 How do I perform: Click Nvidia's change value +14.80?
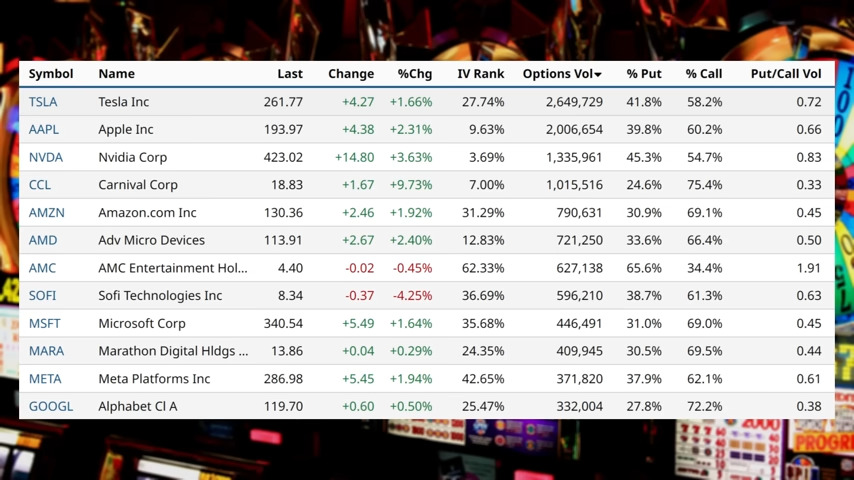point(355,157)
